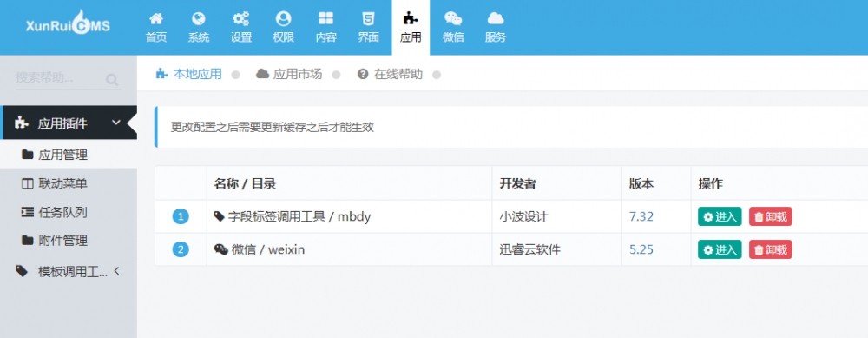This screenshot has height=338, width=868.
Task: Open 附件管理 in the sidebar
Action: pos(69,241)
